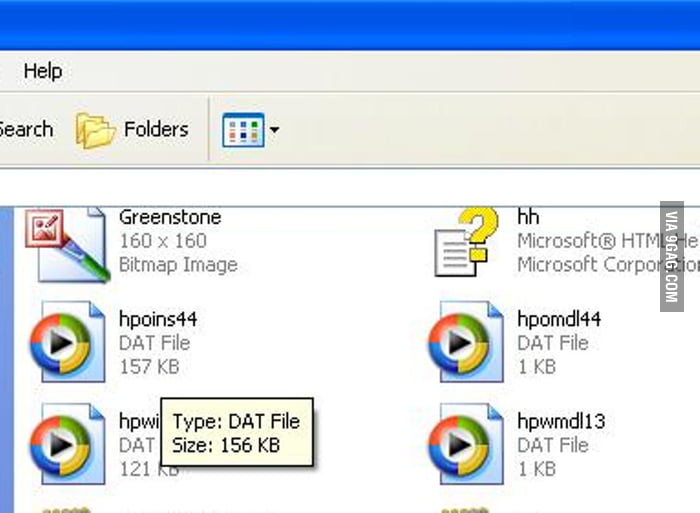Click the hpomdl44 file name
Viewport: 700px width, 513px height.
[559, 319]
